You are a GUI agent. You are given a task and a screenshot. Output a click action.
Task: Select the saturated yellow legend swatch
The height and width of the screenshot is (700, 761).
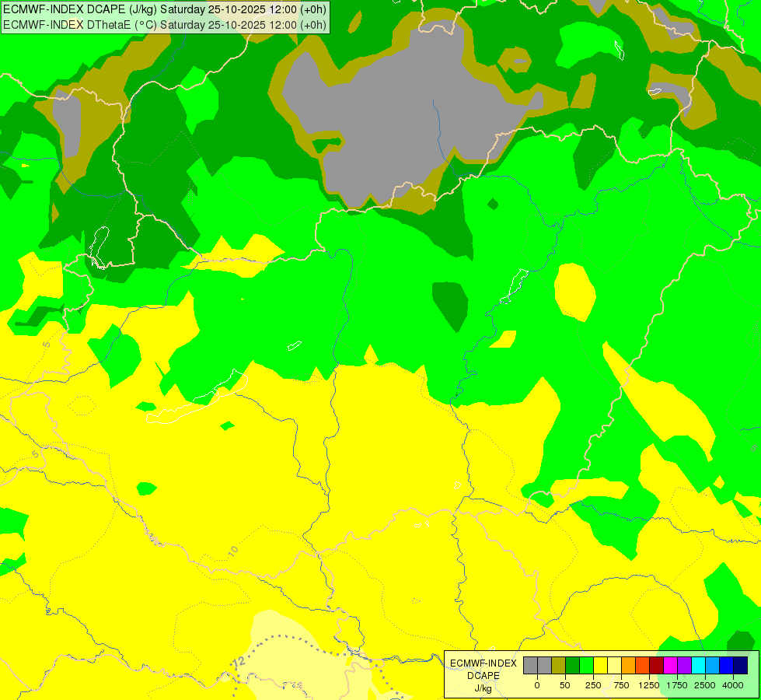click(601, 666)
